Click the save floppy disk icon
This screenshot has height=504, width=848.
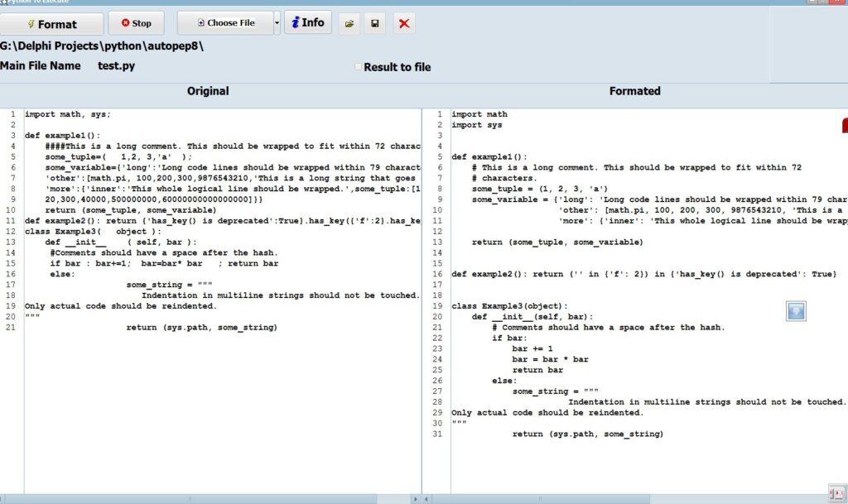(x=375, y=24)
